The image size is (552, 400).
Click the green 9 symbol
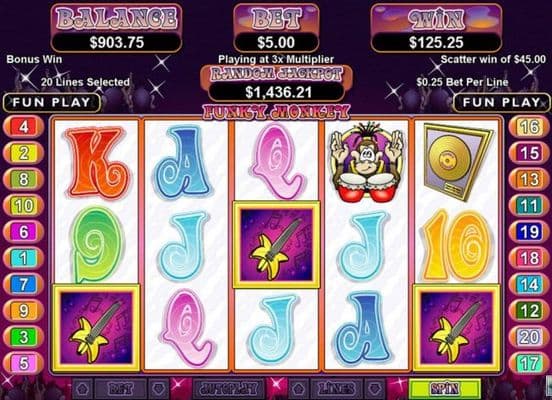pos(96,244)
